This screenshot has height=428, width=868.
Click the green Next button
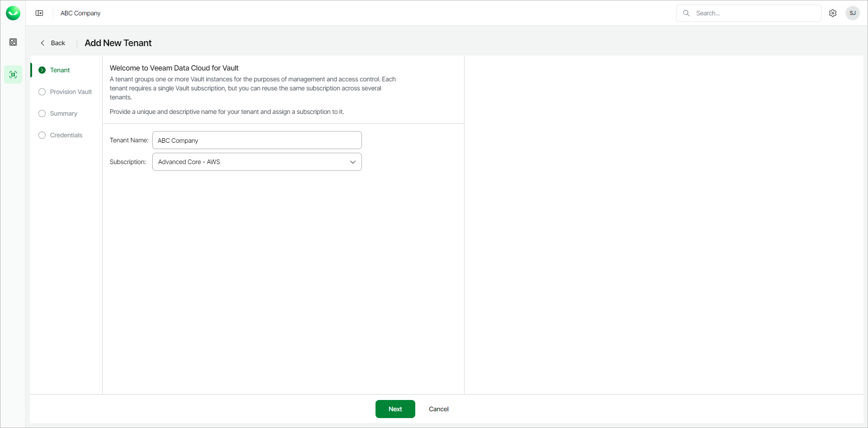point(395,409)
